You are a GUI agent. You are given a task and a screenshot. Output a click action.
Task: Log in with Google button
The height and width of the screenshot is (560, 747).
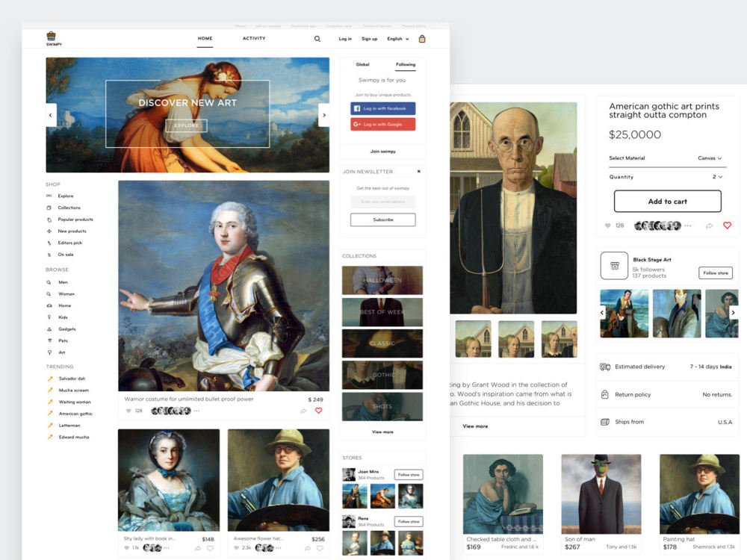(x=383, y=124)
